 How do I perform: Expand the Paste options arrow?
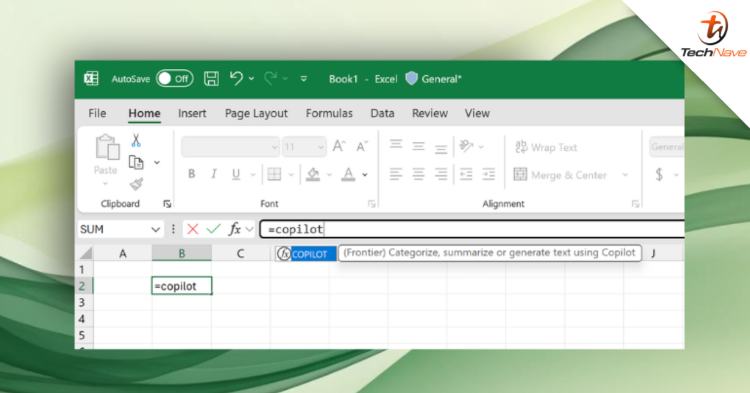click(105, 184)
